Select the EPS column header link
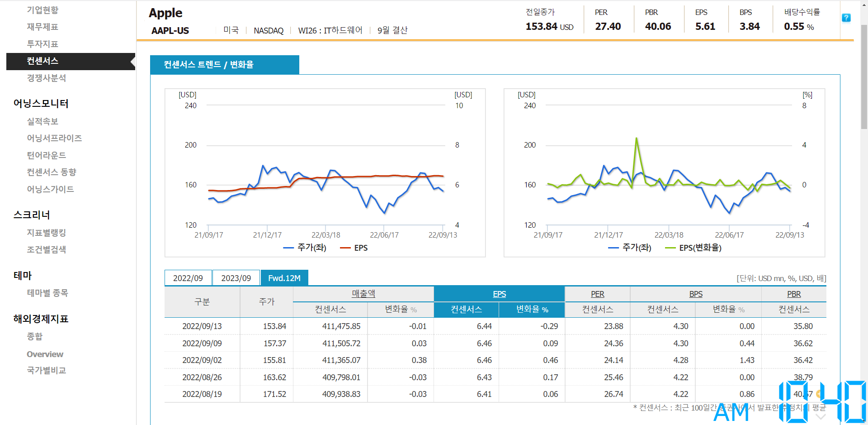Screen dimensions: 868x425 point(499,294)
